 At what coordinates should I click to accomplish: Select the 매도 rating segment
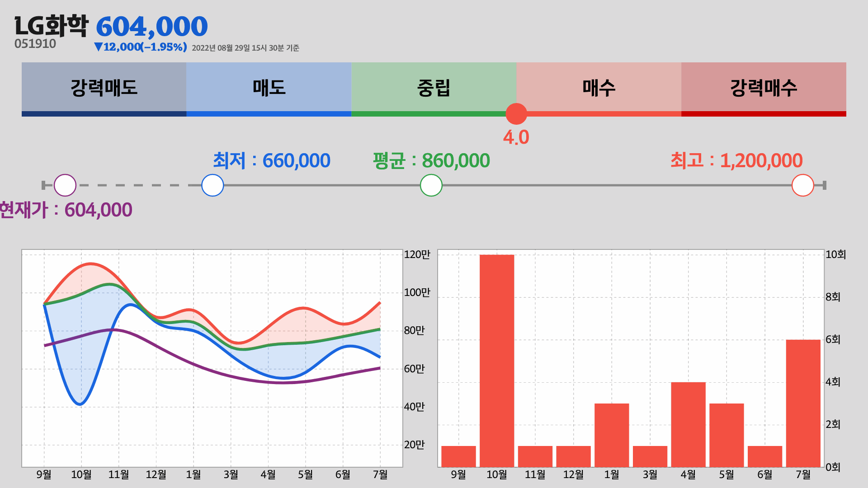coord(269,89)
